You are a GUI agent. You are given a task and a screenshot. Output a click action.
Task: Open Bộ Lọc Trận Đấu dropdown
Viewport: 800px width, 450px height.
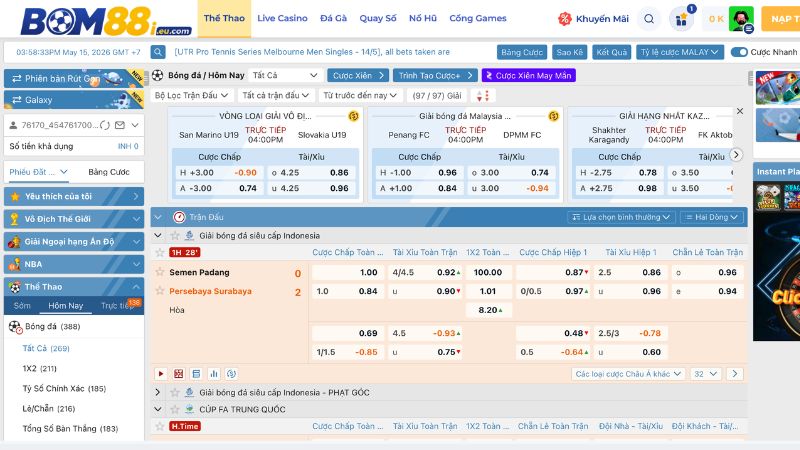(x=191, y=95)
